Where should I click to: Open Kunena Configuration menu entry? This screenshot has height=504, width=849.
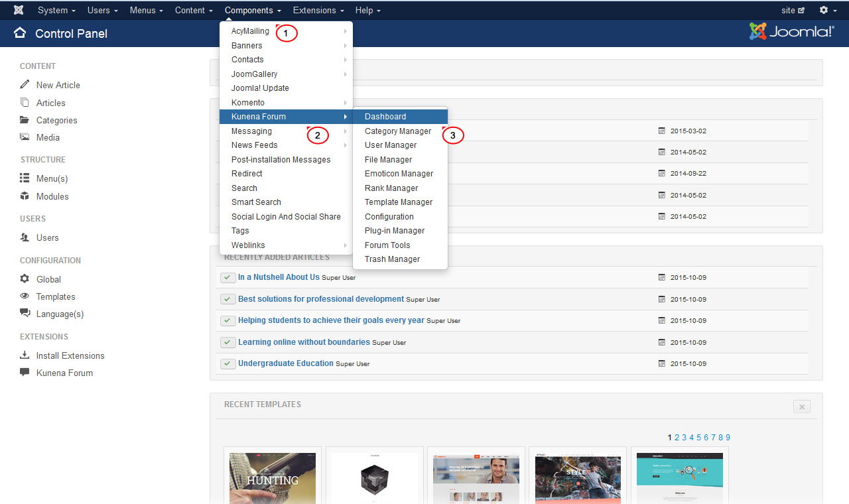coord(400,217)
